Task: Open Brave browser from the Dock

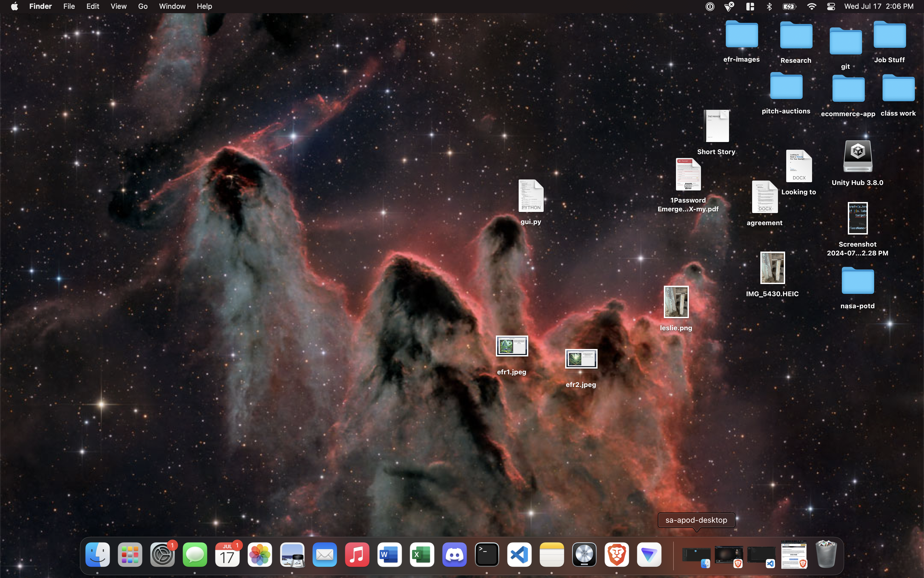Action: pos(617,554)
